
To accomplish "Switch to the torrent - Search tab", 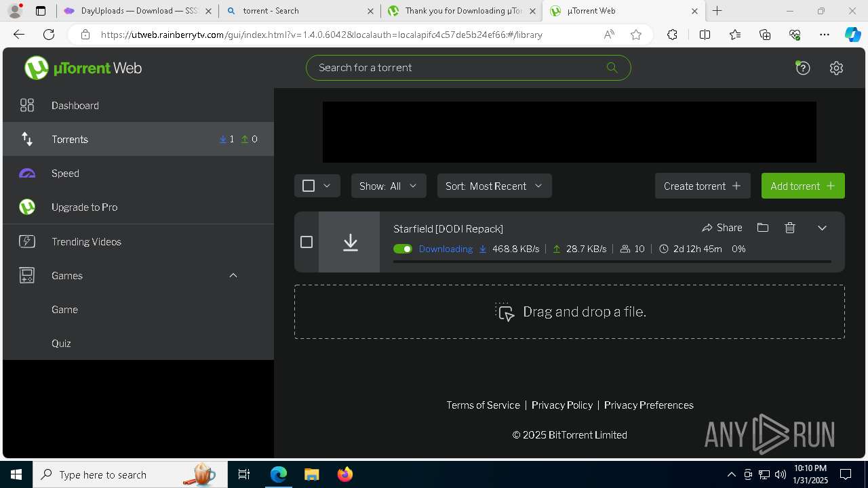I will tap(300, 11).
